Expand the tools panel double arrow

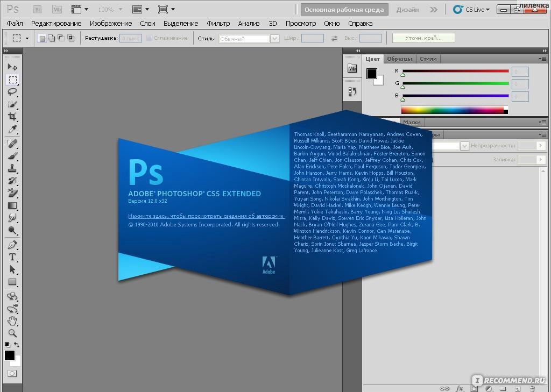coord(6,51)
